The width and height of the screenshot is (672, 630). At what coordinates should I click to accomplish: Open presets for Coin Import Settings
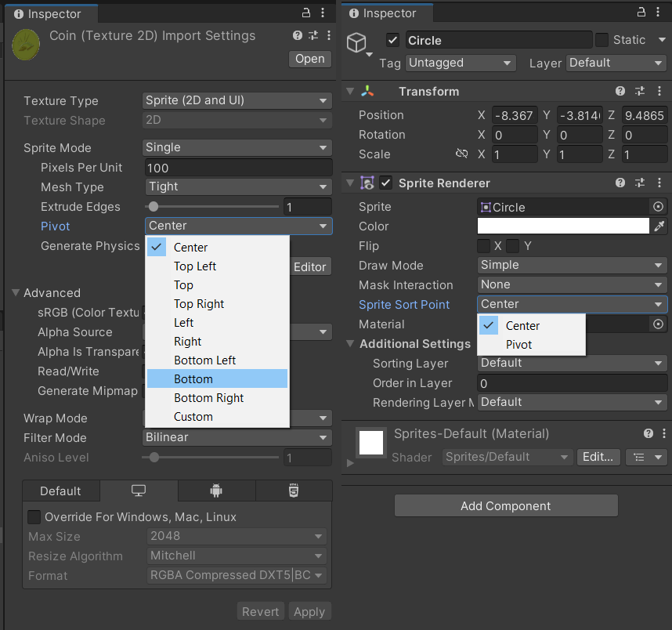[313, 35]
